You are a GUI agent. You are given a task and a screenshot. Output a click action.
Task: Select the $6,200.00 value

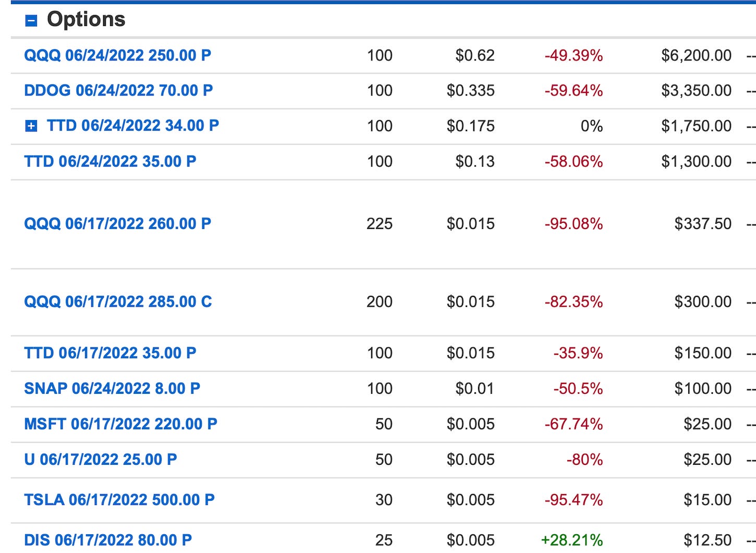pyautogui.click(x=697, y=55)
